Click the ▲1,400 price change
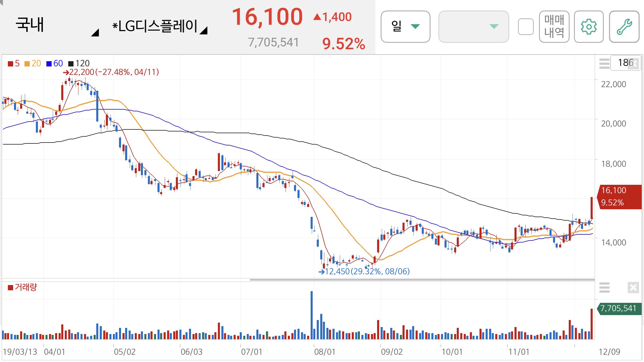 pos(332,17)
